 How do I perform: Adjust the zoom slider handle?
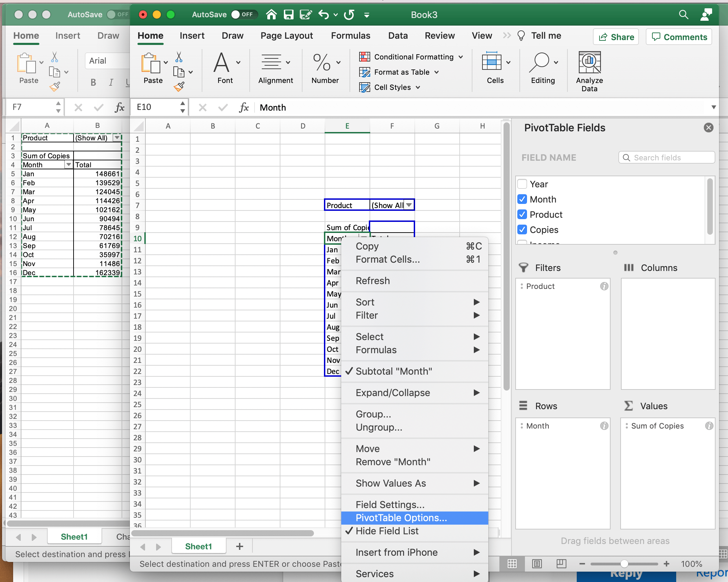[x=624, y=564]
